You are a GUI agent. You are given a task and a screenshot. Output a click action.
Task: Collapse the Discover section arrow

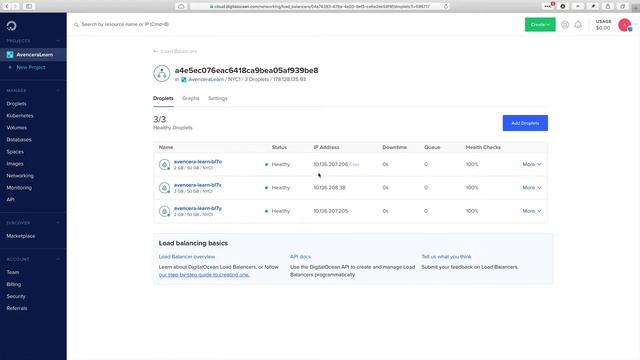click(58, 223)
